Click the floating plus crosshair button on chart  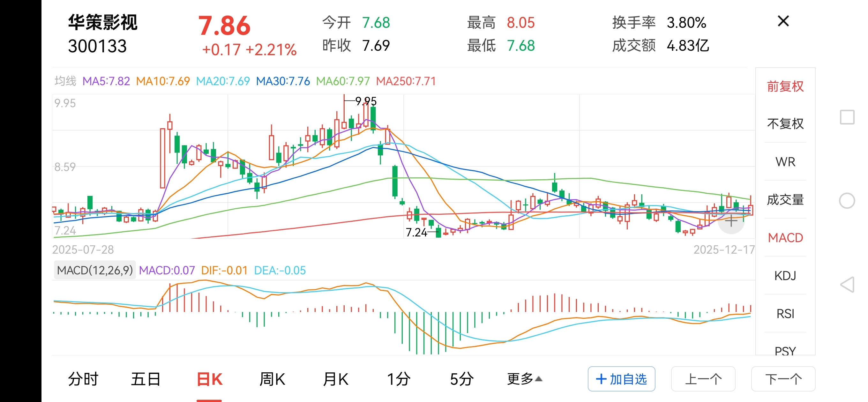click(x=731, y=221)
